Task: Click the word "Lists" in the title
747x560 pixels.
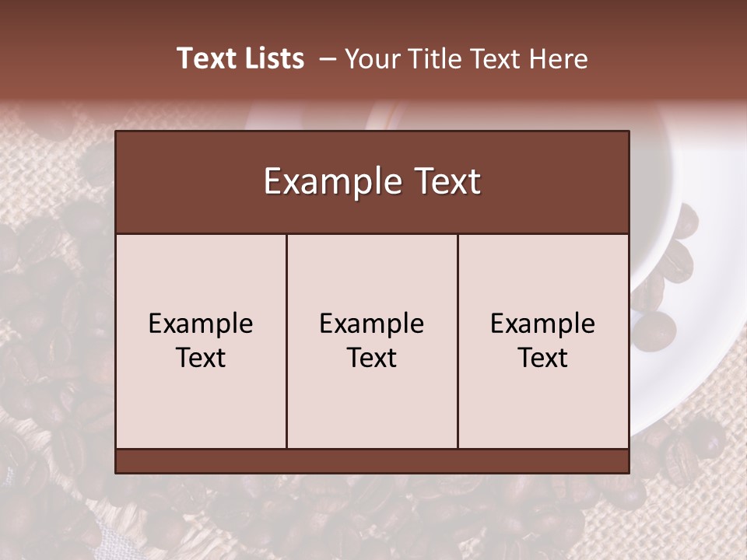Action: pos(272,58)
